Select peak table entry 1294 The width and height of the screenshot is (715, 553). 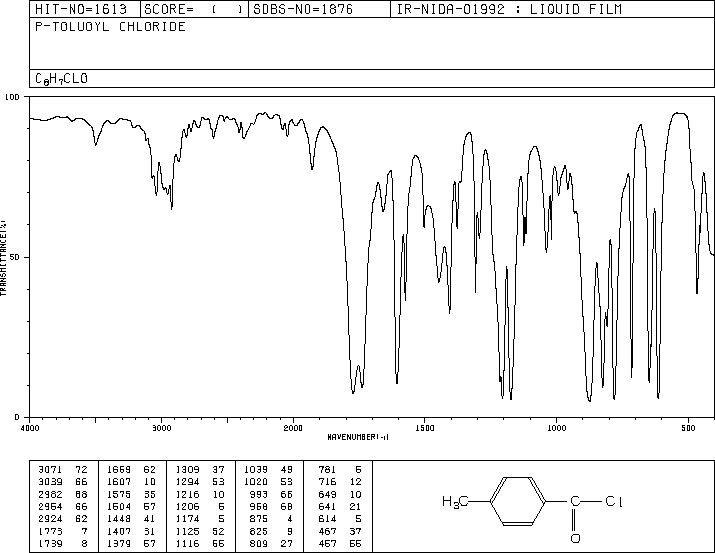tap(187, 482)
